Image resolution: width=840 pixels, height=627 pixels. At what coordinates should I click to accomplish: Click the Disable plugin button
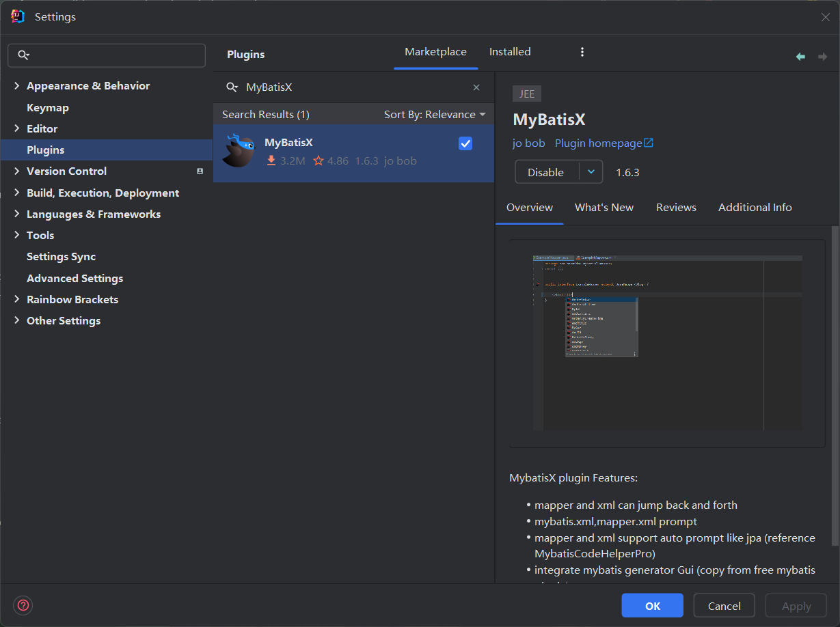coord(546,172)
